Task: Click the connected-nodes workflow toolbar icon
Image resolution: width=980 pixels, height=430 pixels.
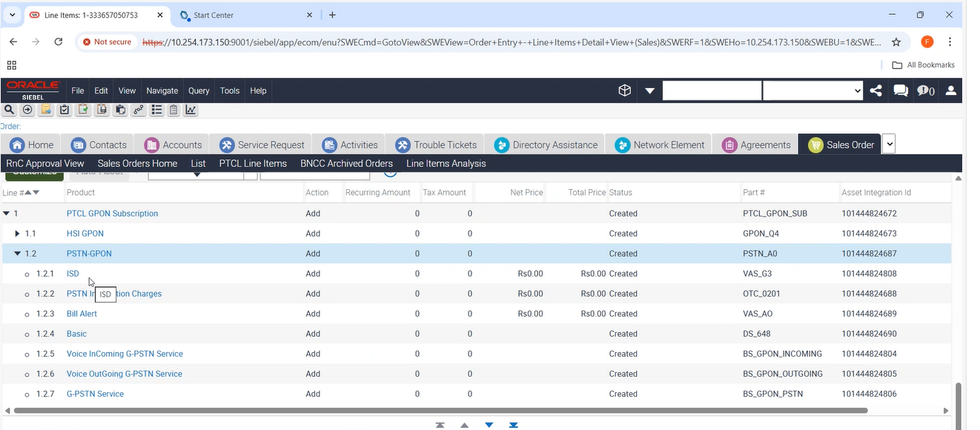Action: coord(138,110)
